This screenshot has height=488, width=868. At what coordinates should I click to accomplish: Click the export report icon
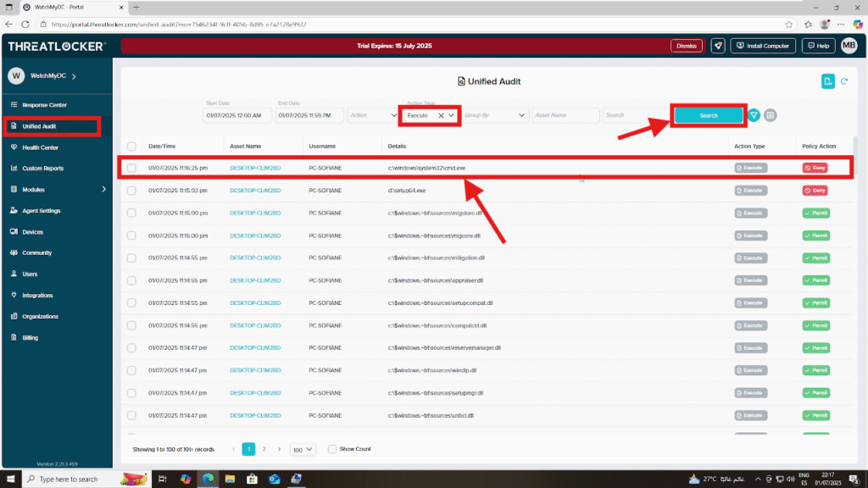[x=827, y=81]
